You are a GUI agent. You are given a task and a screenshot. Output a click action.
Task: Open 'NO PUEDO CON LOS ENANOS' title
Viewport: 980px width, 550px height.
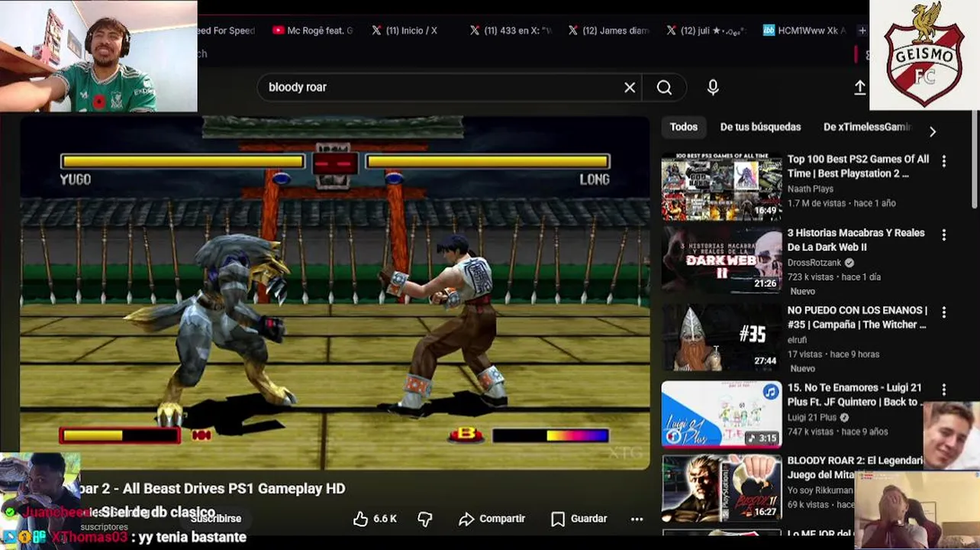(857, 317)
